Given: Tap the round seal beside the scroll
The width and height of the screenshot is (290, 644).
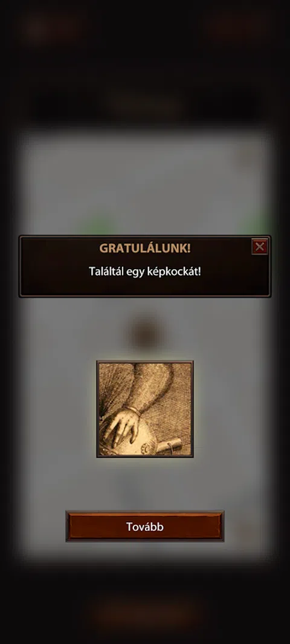Looking at the screenshot, I should [x=147, y=446].
